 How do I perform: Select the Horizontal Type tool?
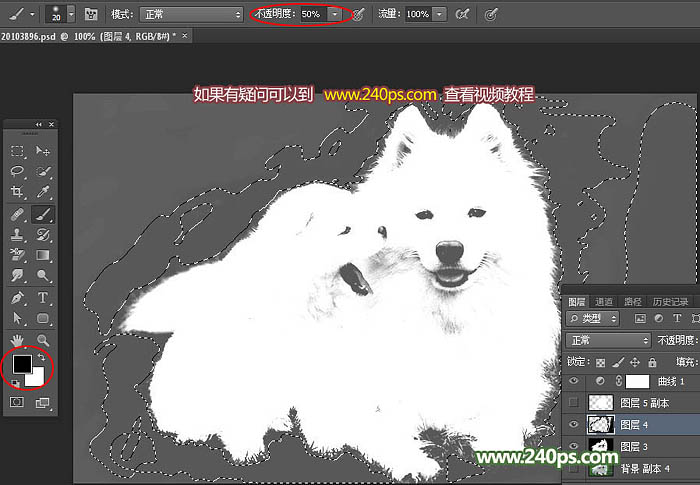pos(43,298)
